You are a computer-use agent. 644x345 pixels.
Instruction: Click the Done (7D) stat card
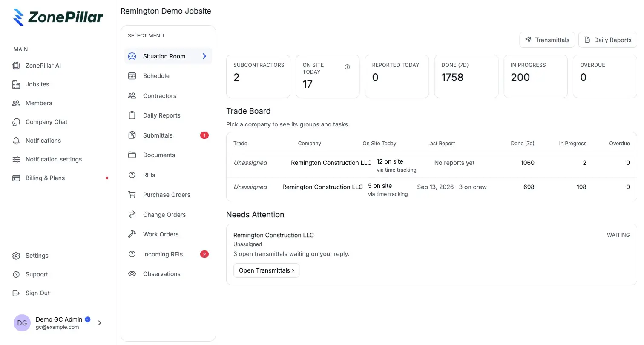[x=466, y=76]
